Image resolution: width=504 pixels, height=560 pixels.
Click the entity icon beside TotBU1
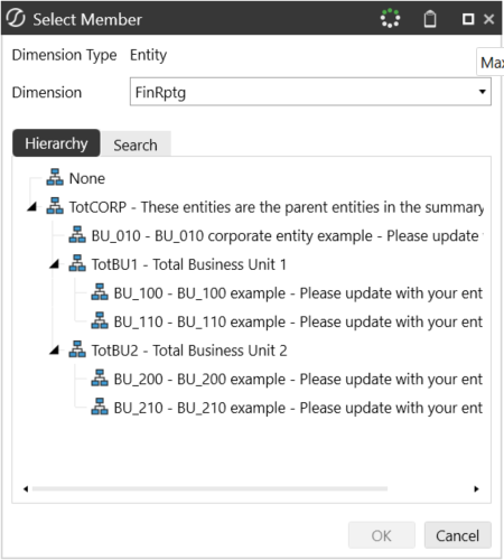click(x=77, y=263)
